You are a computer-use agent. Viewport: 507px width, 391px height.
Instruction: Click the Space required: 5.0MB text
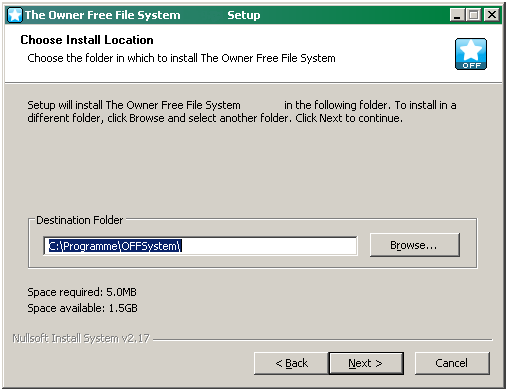tap(82, 292)
